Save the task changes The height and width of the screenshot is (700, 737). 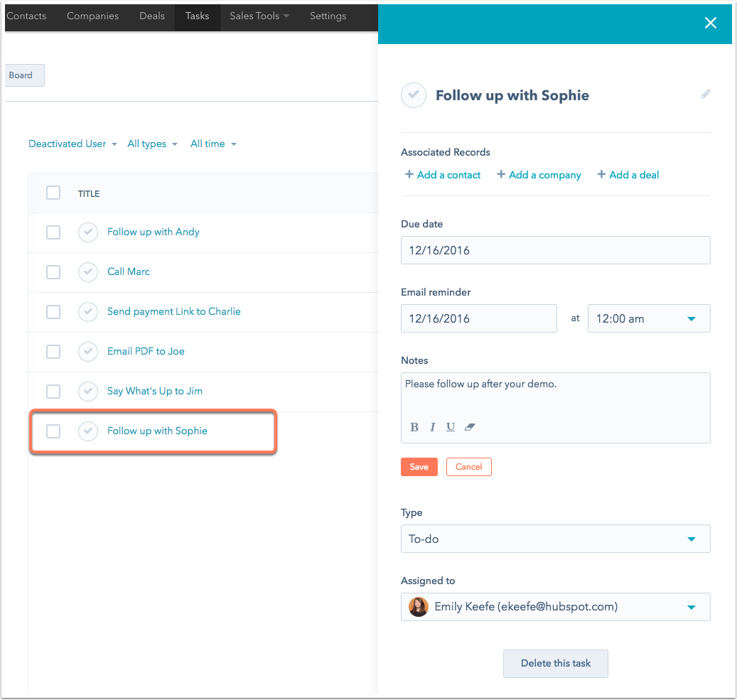click(x=419, y=467)
